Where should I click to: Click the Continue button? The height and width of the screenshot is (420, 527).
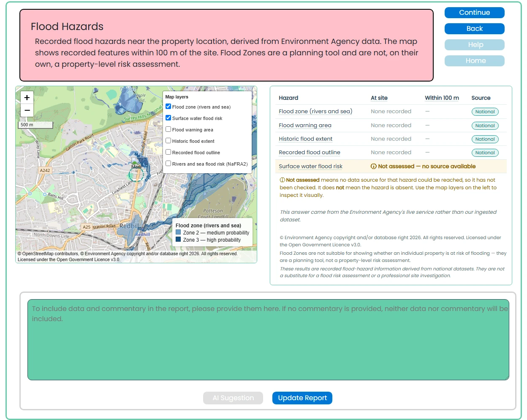(x=475, y=13)
